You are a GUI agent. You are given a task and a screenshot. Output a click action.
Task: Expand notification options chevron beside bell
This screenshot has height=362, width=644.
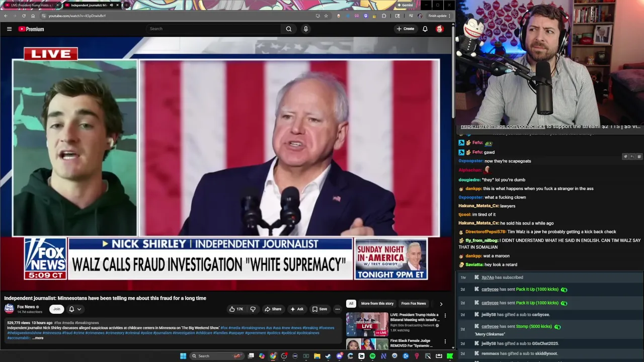pyautogui.click(x=79, y=309)
